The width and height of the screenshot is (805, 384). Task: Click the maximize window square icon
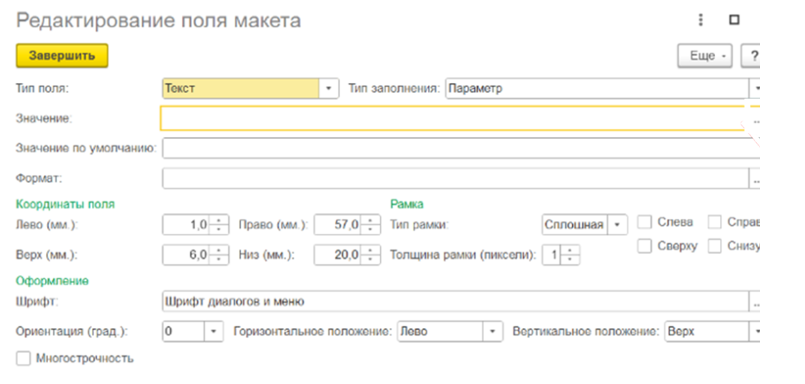pyautogui.click(x=734, y=20)
